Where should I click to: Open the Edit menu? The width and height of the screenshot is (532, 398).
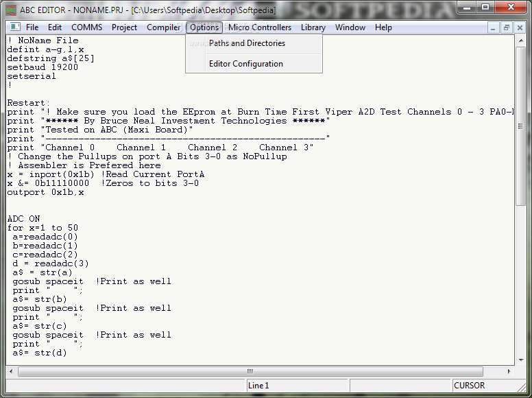[x=55, y=27]
